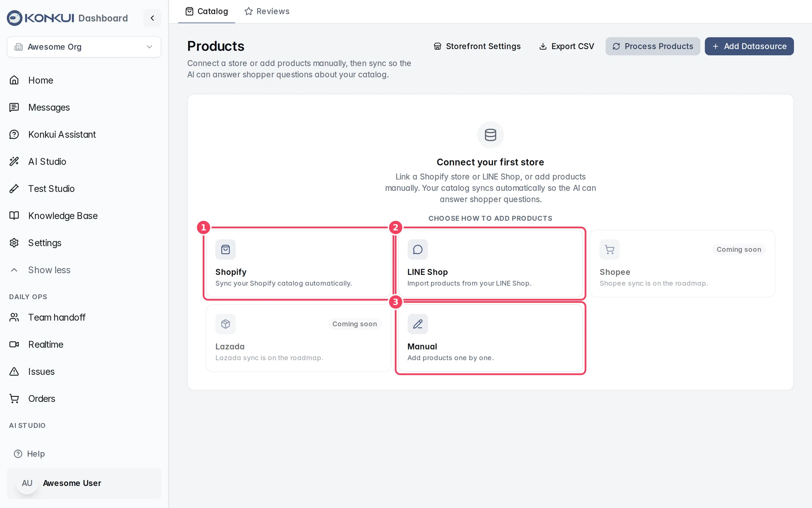Click the Coming soon badge on Lazada

point(355,324)
